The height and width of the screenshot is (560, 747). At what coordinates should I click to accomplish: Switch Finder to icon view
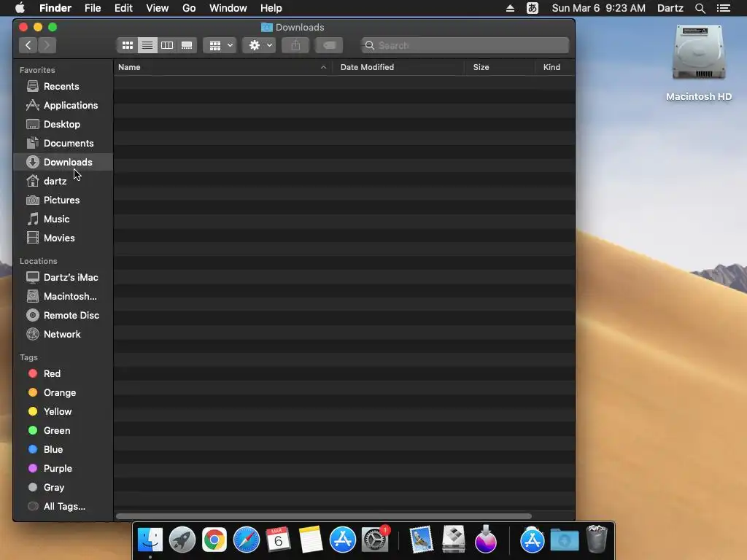(x=127, y=45)
